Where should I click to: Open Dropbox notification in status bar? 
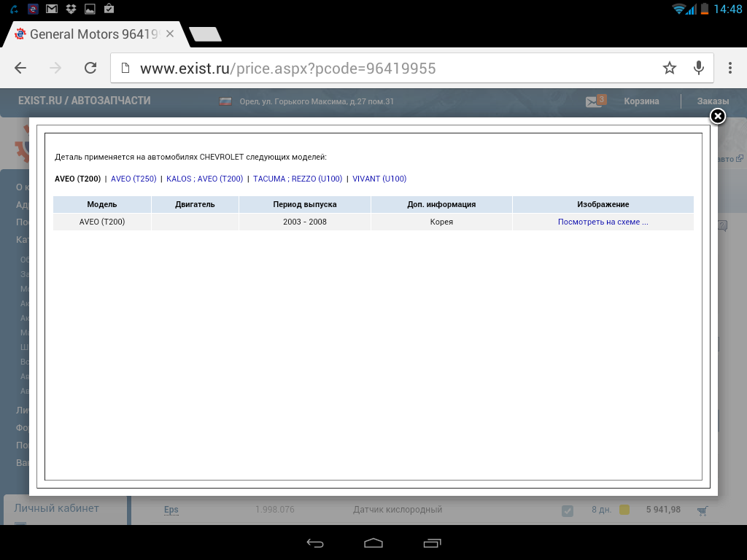[x=71, y=9]
